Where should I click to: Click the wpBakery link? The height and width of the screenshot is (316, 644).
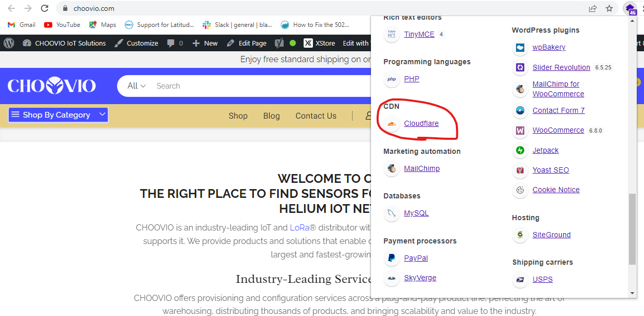click(549, 47)
